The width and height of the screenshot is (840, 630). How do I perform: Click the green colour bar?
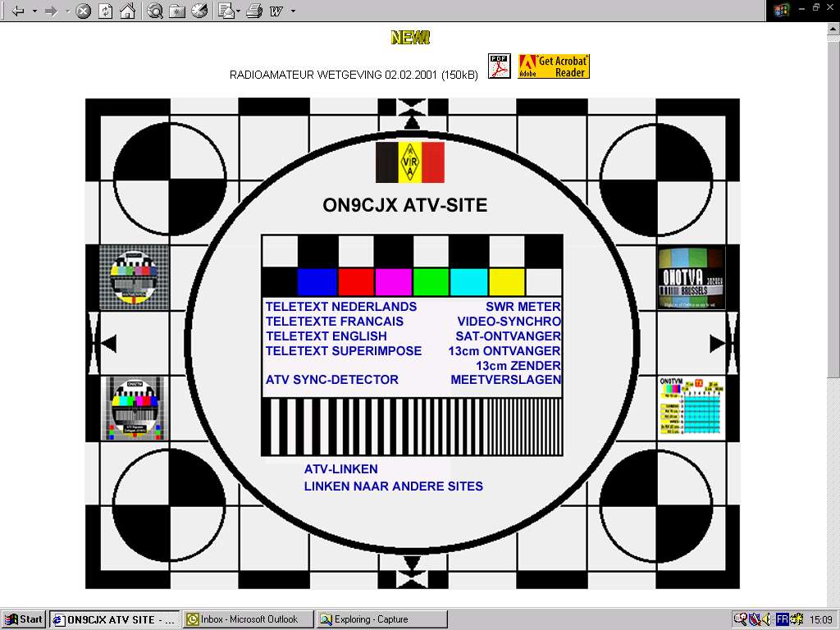pyautogui.click(x=431, y=282)
